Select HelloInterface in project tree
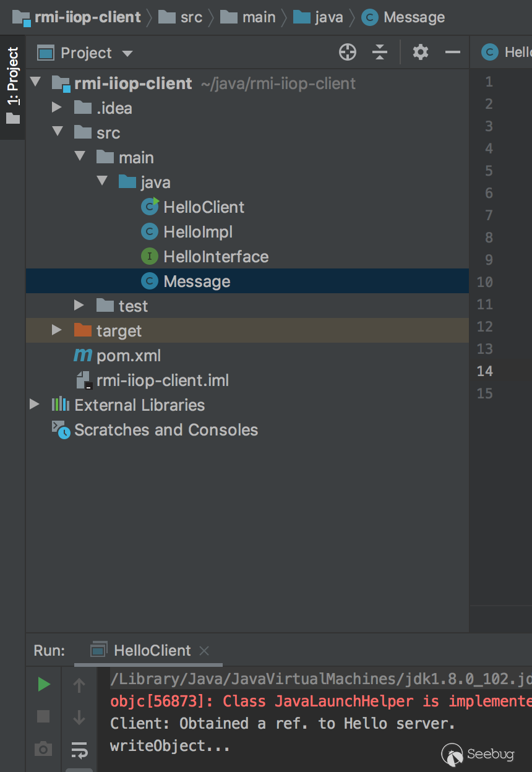This screenshot has width=532, height=772. click(x=216, y=257)
